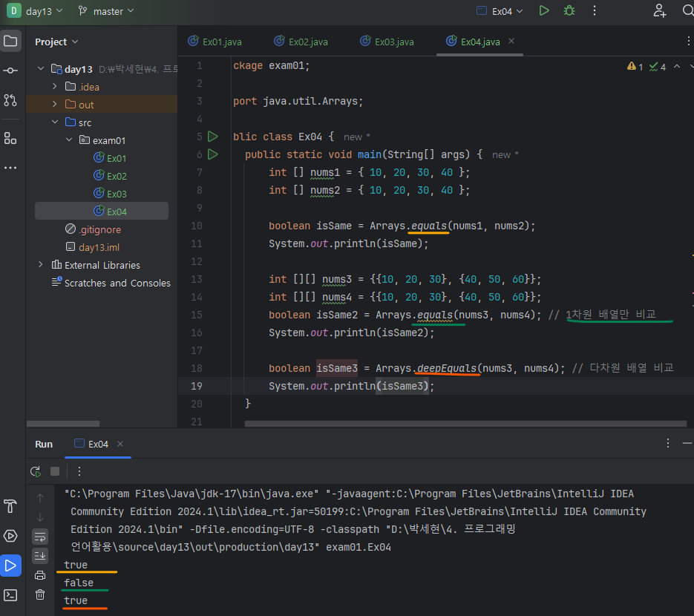
Task: Clear console output with trash icon
Action: 40,594
